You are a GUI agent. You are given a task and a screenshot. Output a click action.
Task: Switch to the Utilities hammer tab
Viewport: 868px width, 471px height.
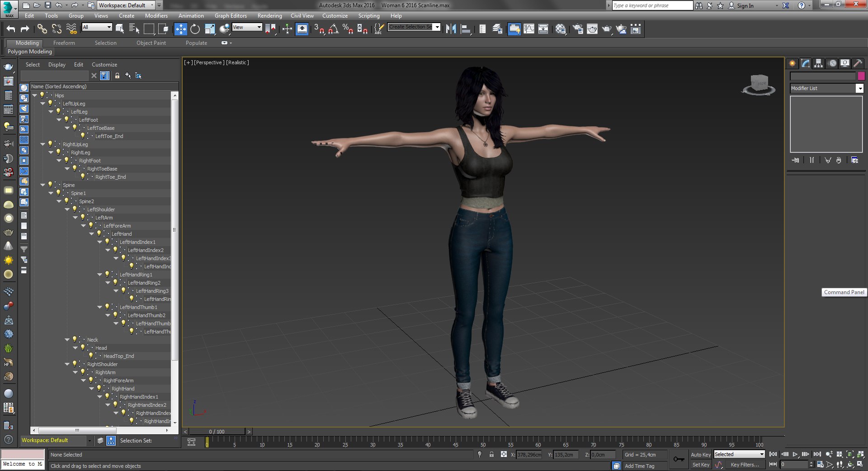tap(858, 64)
